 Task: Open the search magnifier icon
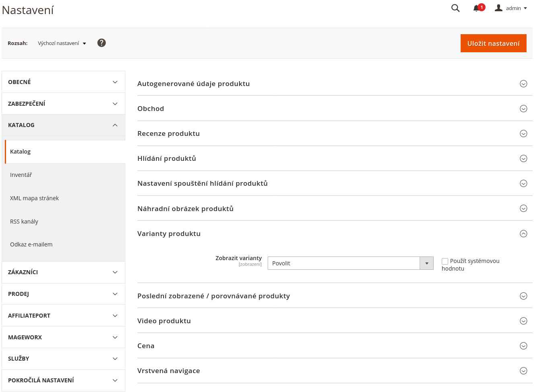pos(455,8)
